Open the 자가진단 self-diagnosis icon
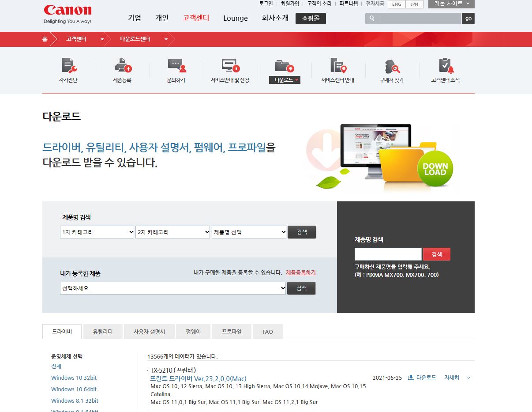 point(69,66)
